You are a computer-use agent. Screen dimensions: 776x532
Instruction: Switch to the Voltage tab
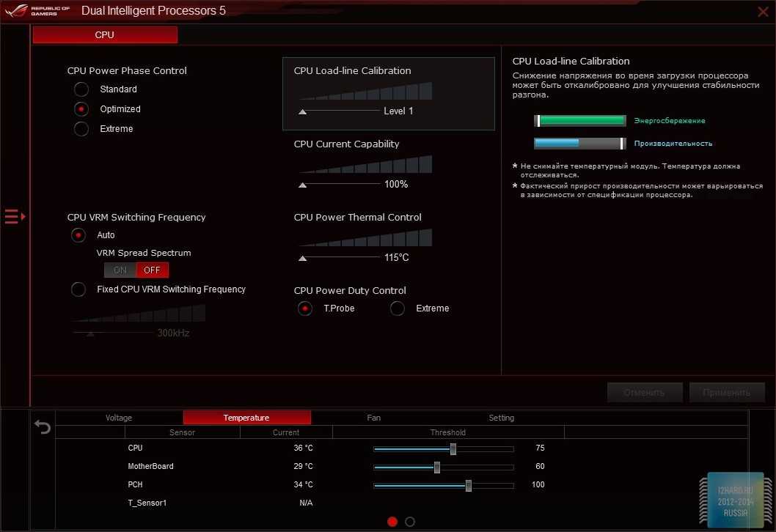[x=119, y=418]
